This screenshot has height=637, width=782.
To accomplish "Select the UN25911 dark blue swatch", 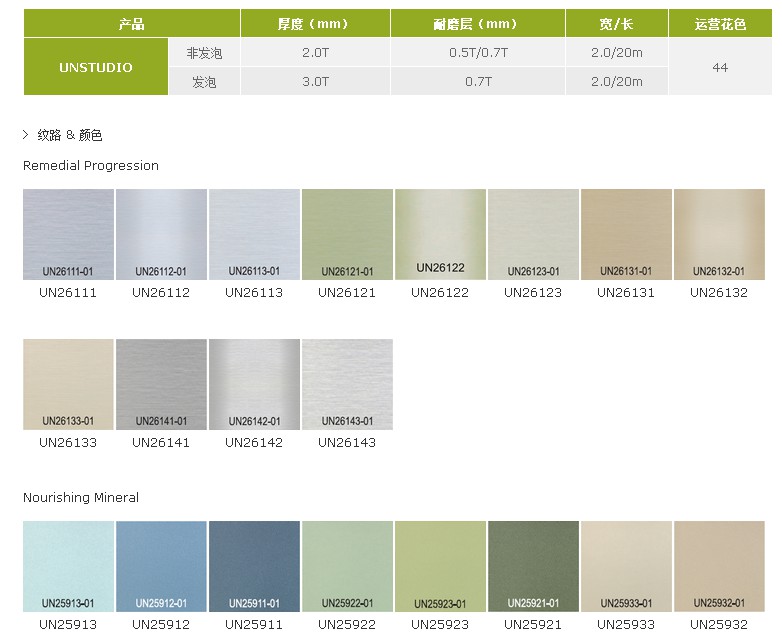I will [254, 567].
